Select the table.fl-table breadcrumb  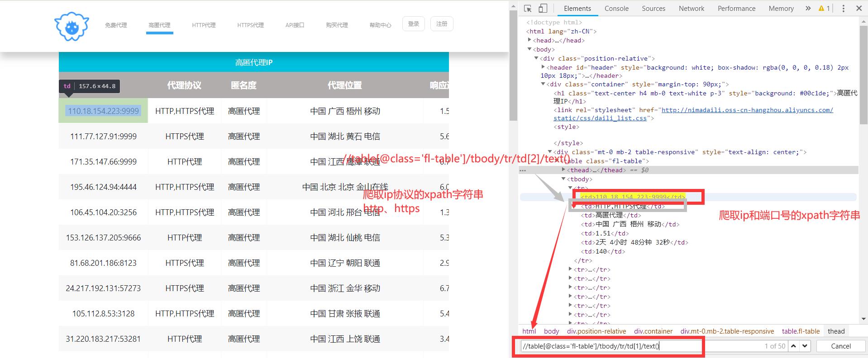point(801,331)
